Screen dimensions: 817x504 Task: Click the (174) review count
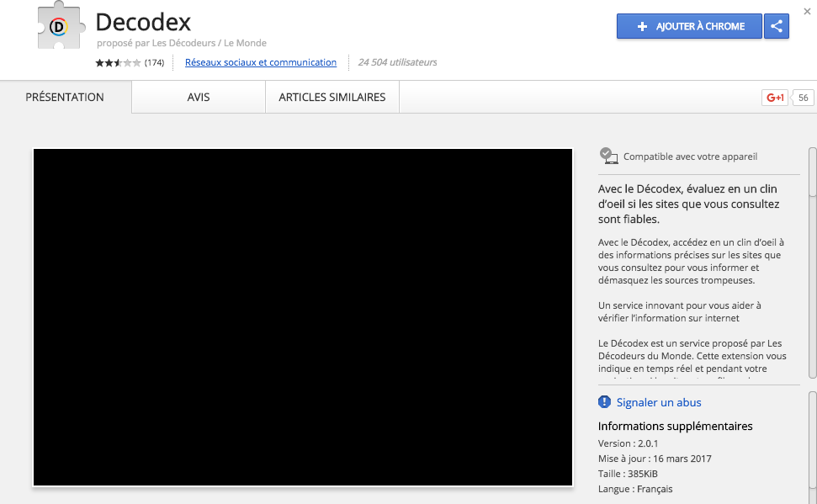pyautogui.click(x=154, y=62)
